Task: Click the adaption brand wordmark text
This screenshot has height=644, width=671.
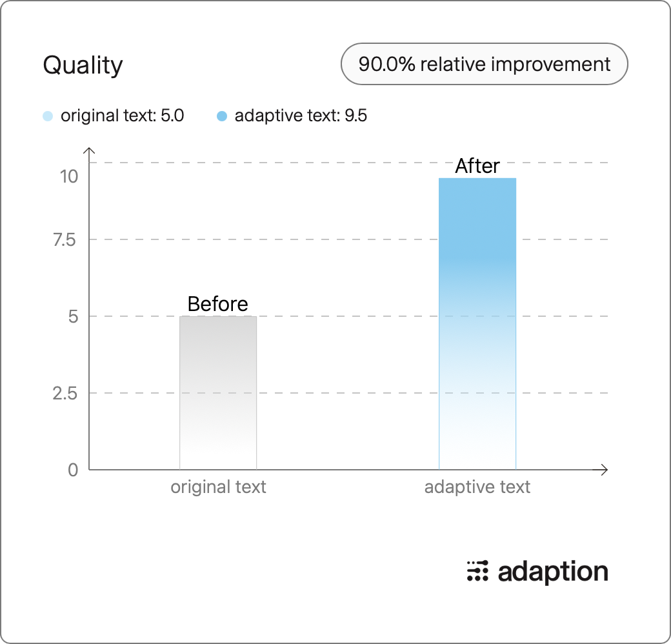Action: (553, 572)
